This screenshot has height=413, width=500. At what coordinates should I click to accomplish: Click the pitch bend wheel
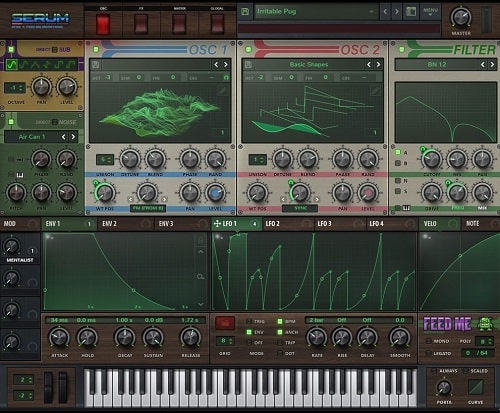coord(49,388)
